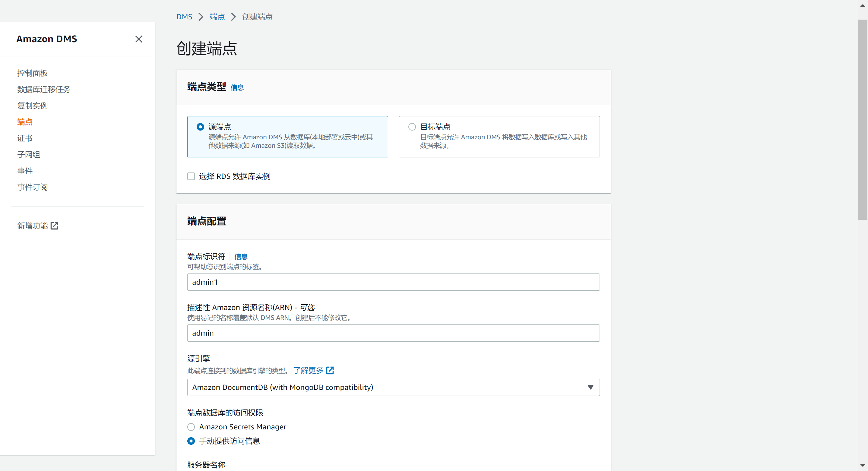This screenshot has height=471, width=868.
Task: Click external link icon next to 了解更多
Action: coord(330,371)
